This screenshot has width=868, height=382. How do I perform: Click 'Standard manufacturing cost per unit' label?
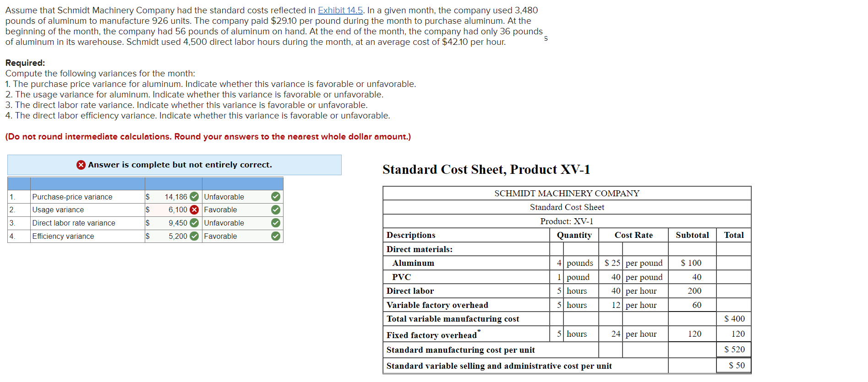point(461,350)
